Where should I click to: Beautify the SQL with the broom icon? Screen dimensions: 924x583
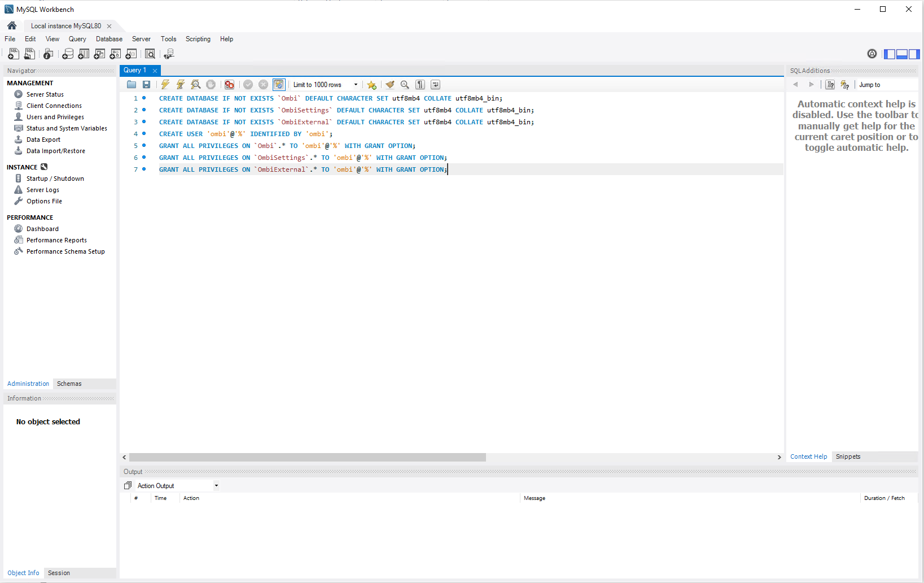coord(390,85)
